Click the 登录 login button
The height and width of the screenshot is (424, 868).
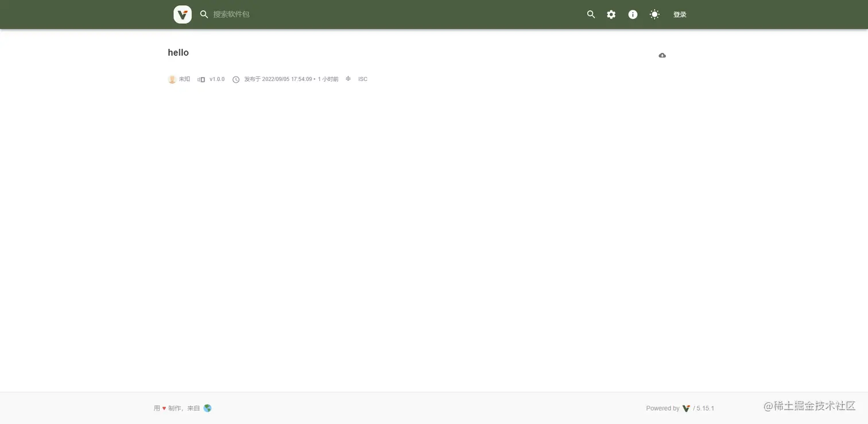(680, 14)
